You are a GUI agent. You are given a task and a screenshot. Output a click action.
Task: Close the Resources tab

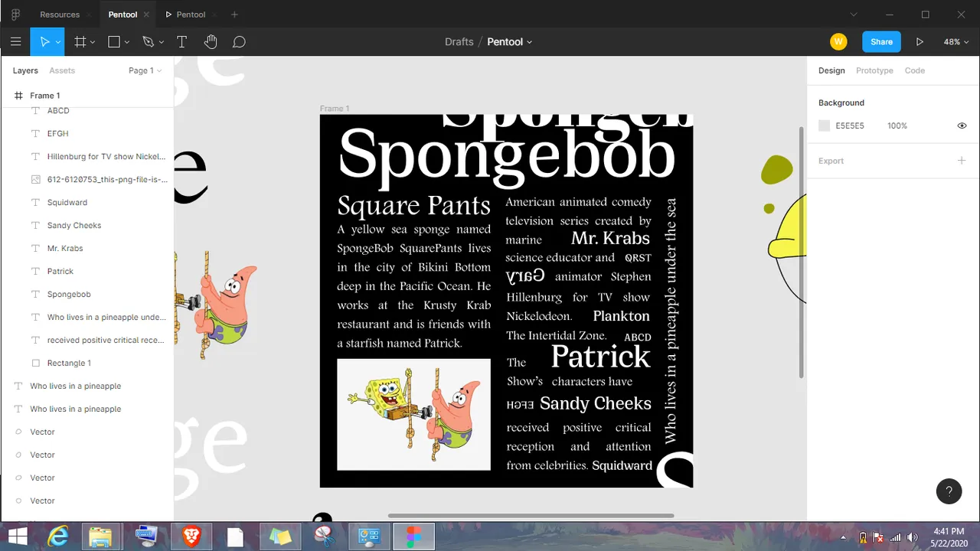tap(90, 15)
